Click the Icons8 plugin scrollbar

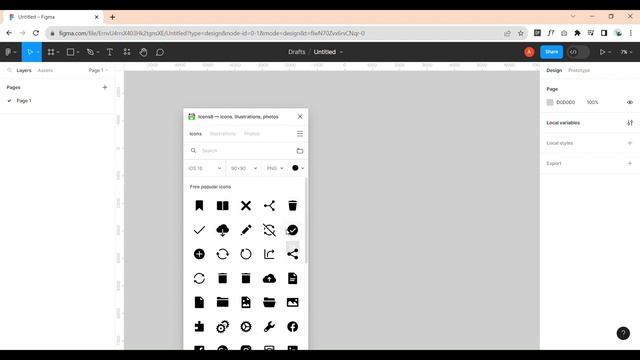tap(306, 220)
